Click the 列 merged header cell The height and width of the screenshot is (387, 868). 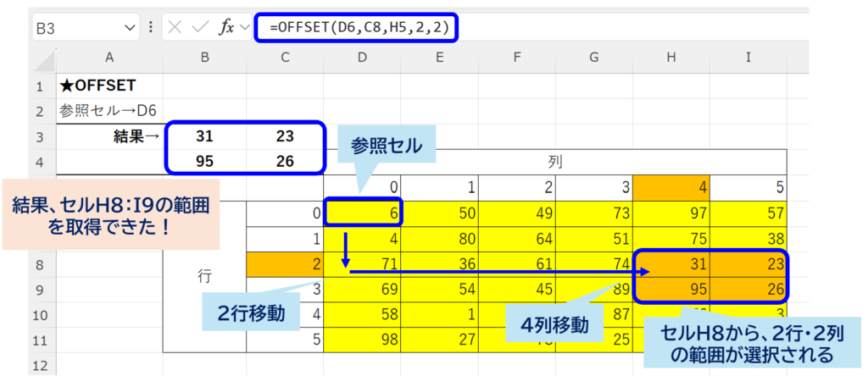555,162
